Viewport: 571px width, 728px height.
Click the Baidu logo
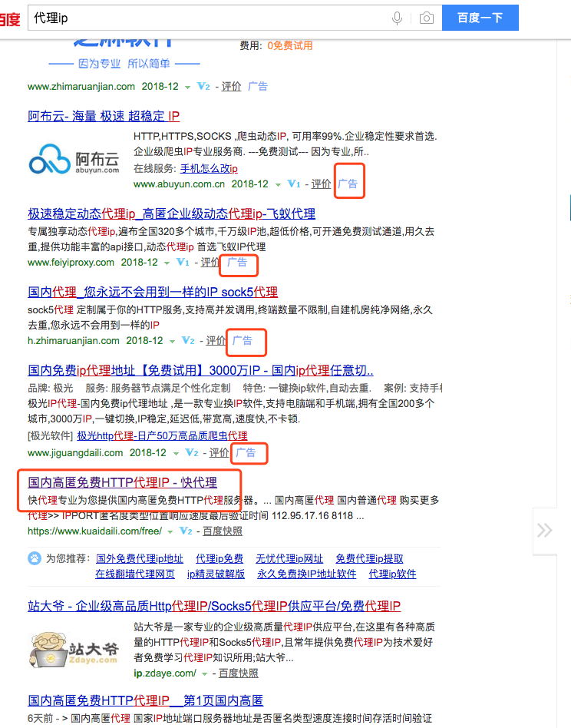point(10,18)
